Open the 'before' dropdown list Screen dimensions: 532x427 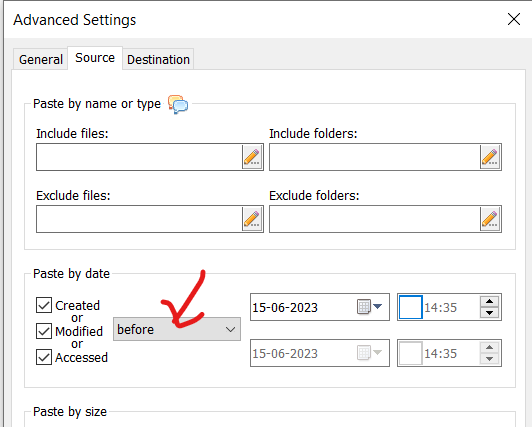pyautogui.click(x=177, y=329)
